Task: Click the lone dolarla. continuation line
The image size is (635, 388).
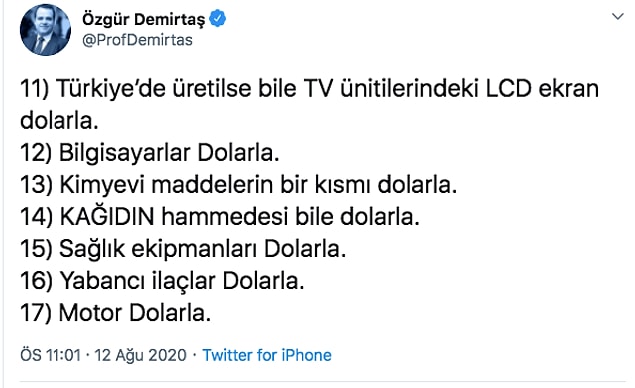Action: click(x=60, y=121)
